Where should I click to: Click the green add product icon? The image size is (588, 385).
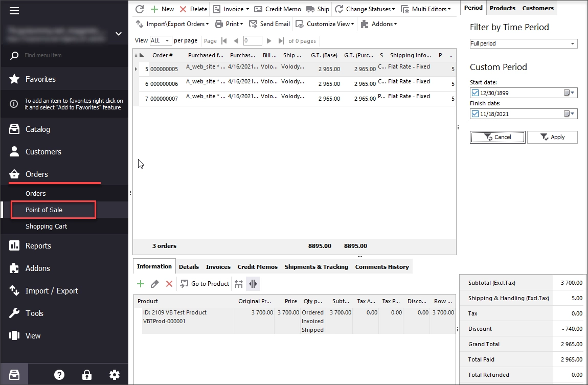pyautogui.click(x=141, y=284)
